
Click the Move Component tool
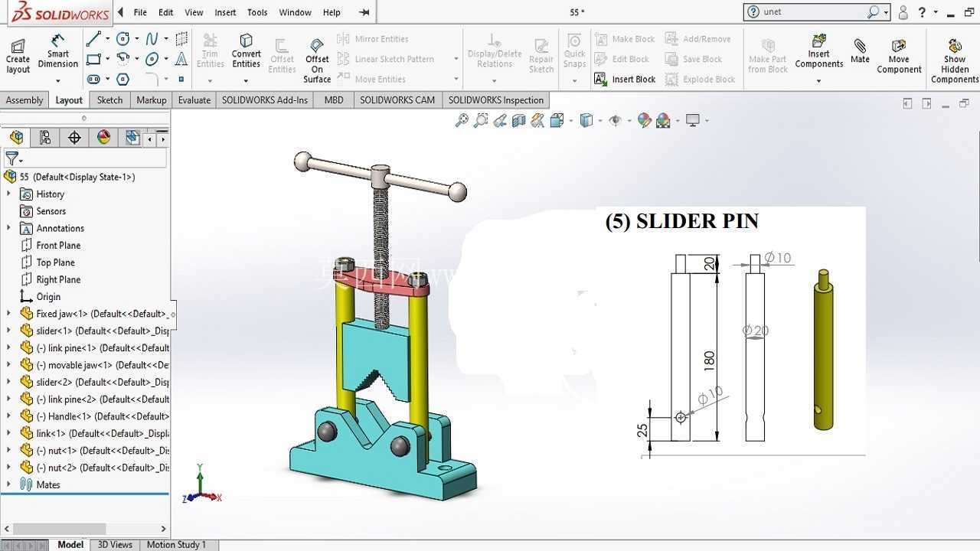[899, 57]
